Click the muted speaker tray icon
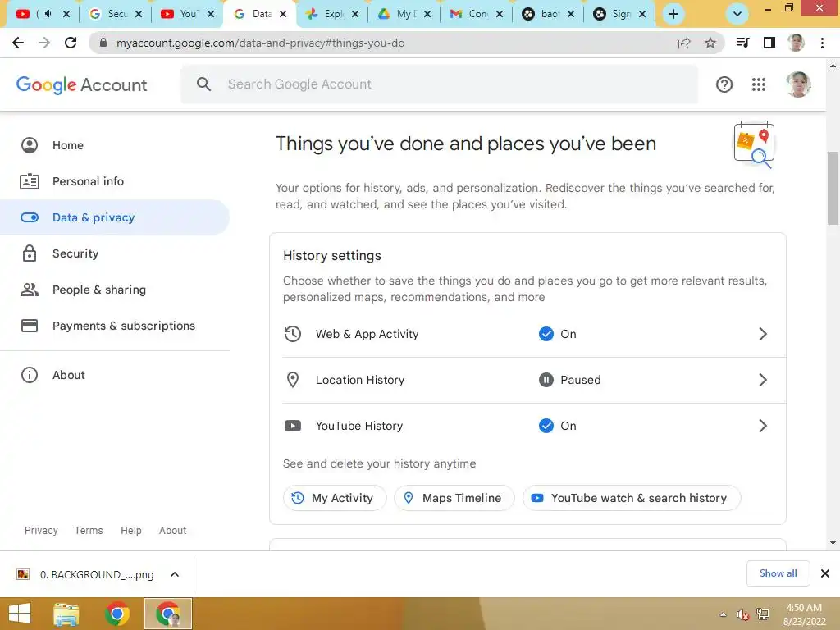 [x=742, y=614]
